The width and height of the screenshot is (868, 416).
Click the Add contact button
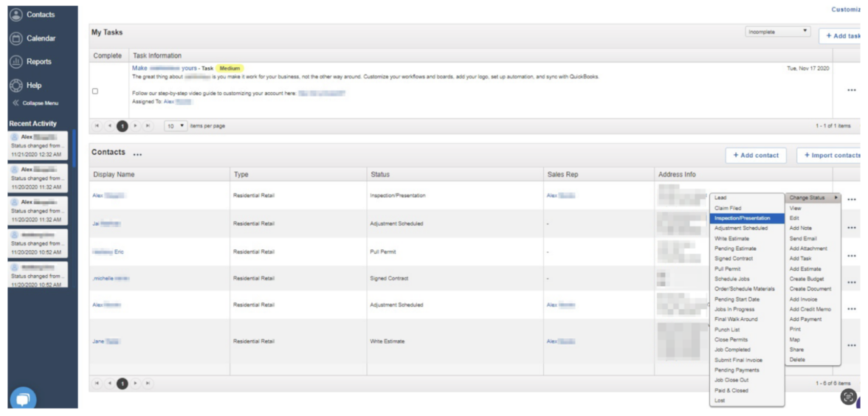(756, 156)
